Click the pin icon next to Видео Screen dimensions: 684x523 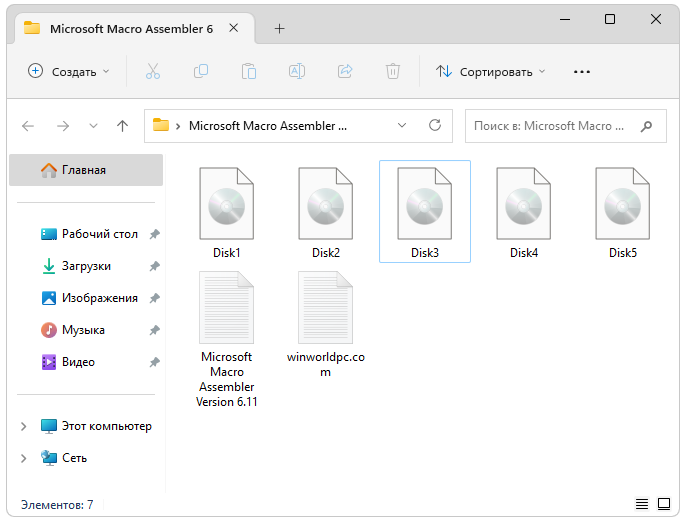coord(154,362)
